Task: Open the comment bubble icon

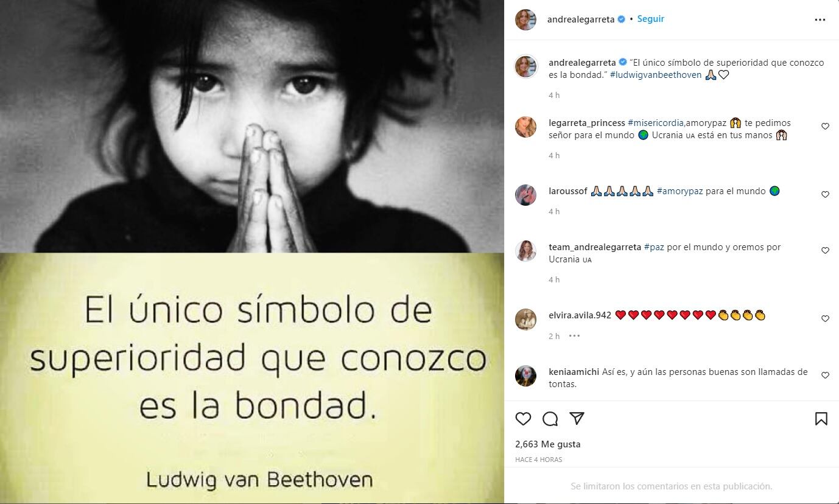Action: 550,419
